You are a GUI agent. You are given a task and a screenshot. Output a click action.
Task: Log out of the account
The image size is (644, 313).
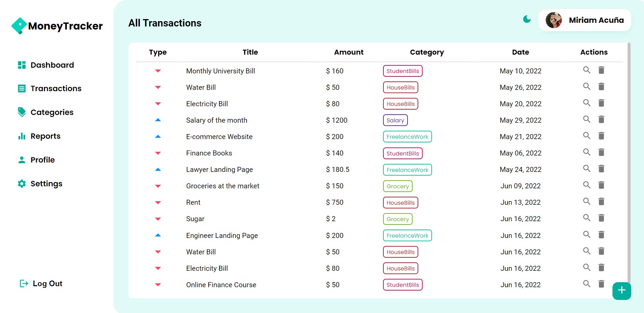click(x=41, y=284)
